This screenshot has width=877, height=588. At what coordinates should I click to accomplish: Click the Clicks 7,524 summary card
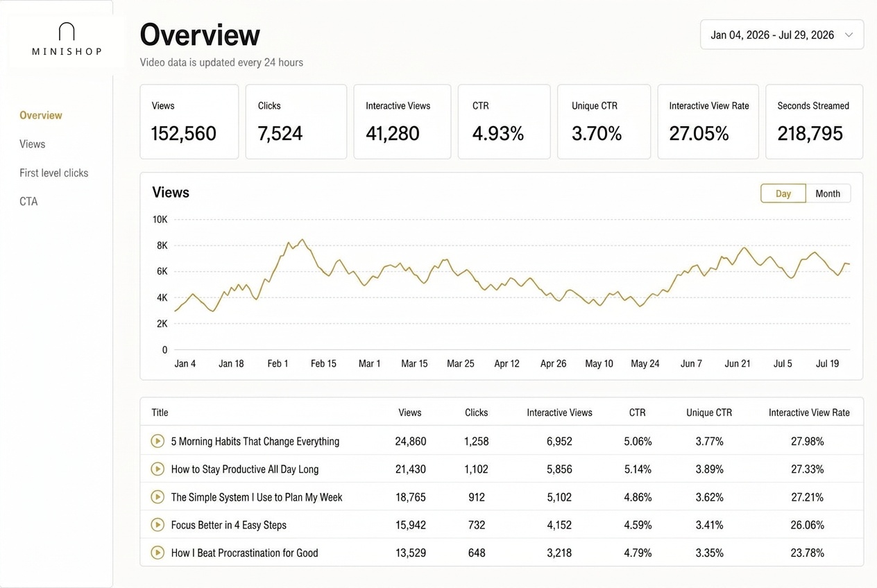click(296, 121)
